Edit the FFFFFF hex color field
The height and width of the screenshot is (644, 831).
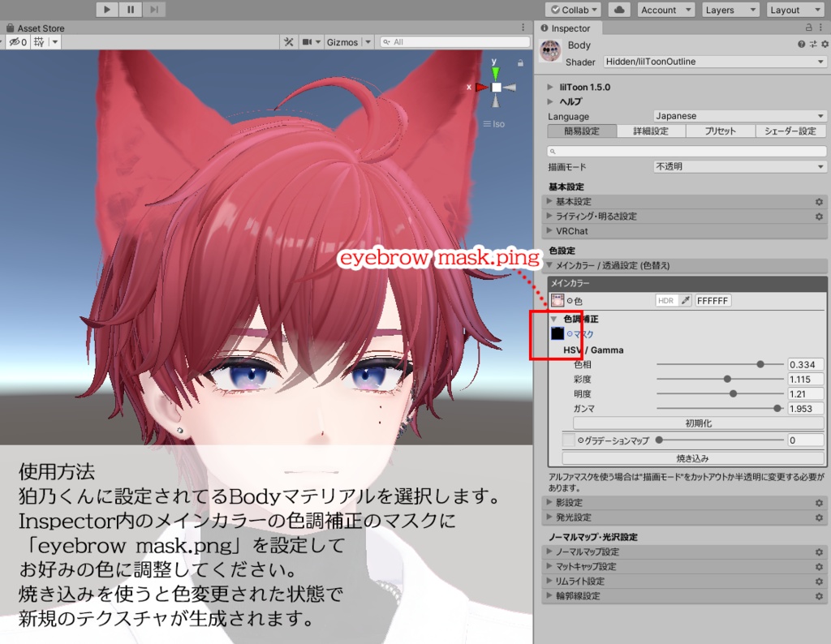click(713, 301)
